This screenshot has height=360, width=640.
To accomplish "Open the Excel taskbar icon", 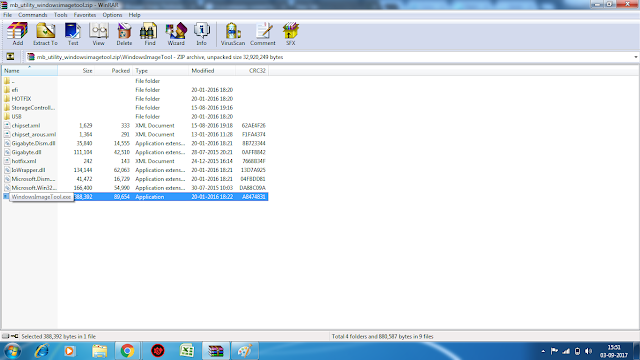I will point(187,351).
